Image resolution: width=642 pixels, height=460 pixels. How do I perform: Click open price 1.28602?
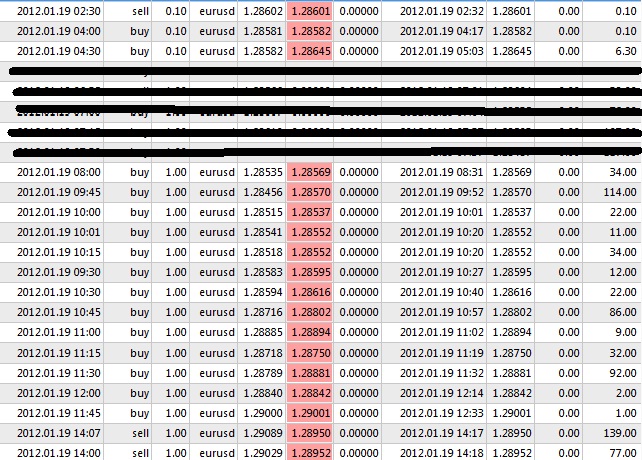coord(263,11)
